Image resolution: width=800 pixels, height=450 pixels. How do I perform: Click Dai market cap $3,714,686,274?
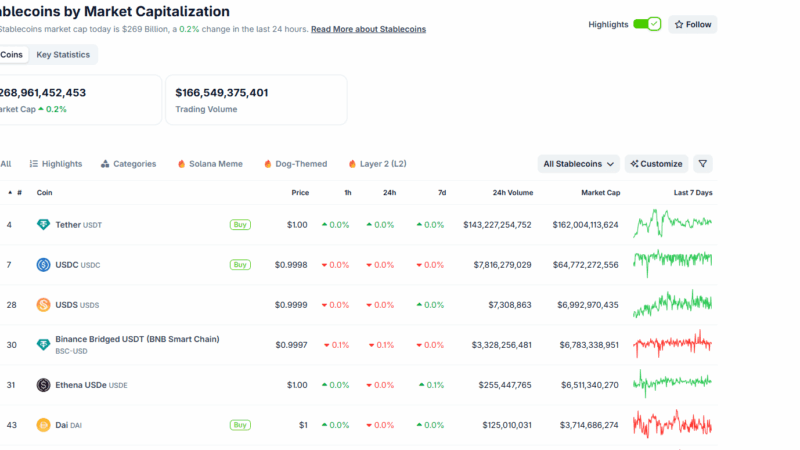[589, 425]
